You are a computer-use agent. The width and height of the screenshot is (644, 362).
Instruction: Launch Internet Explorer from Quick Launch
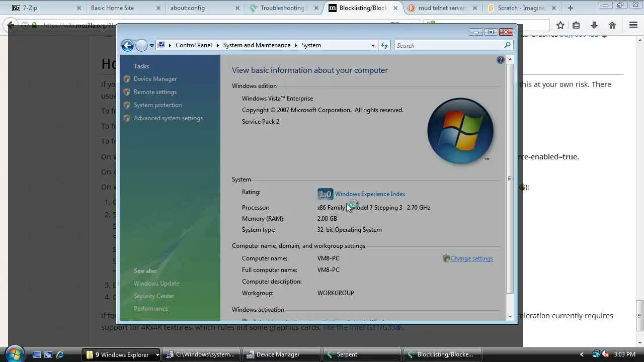tap(60, 354)
